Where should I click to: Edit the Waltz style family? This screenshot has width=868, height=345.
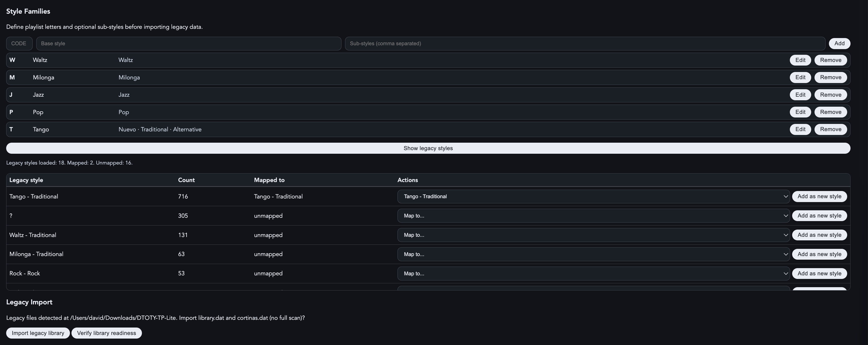click(x=800, y=60)
